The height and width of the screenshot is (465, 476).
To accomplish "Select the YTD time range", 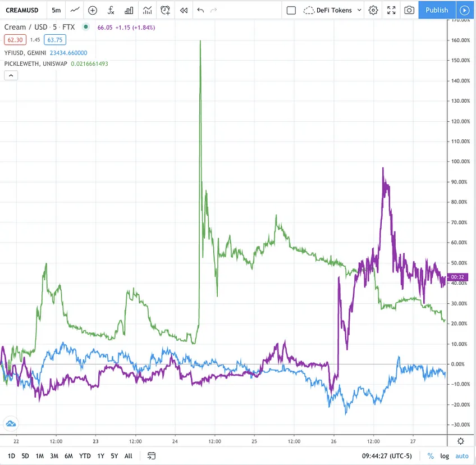I will point(85,456).
